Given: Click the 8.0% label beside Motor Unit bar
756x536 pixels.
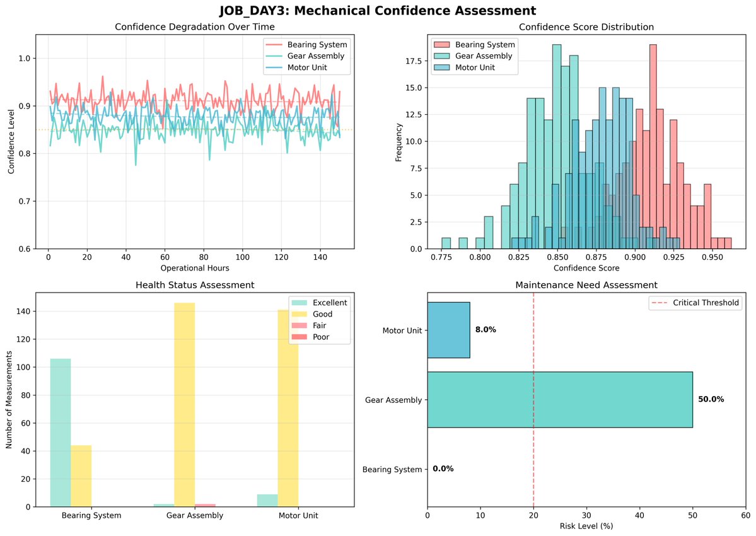Looking at the screenshot, I should pos(486,330).
